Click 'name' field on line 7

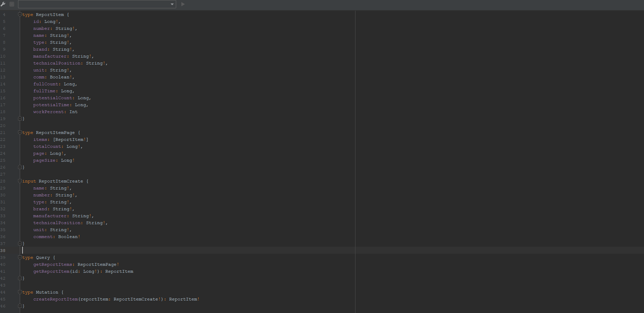(x=39, y=35)
